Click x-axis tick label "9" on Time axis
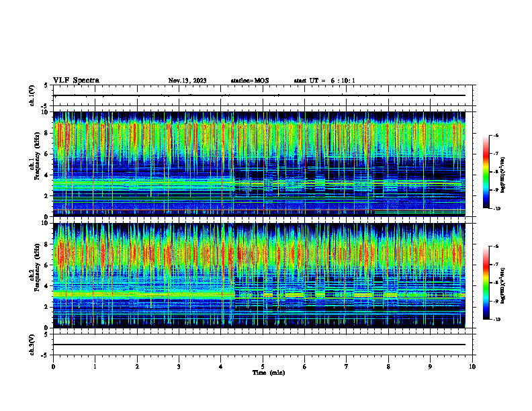The image size is (532, 411). [430, 367]
